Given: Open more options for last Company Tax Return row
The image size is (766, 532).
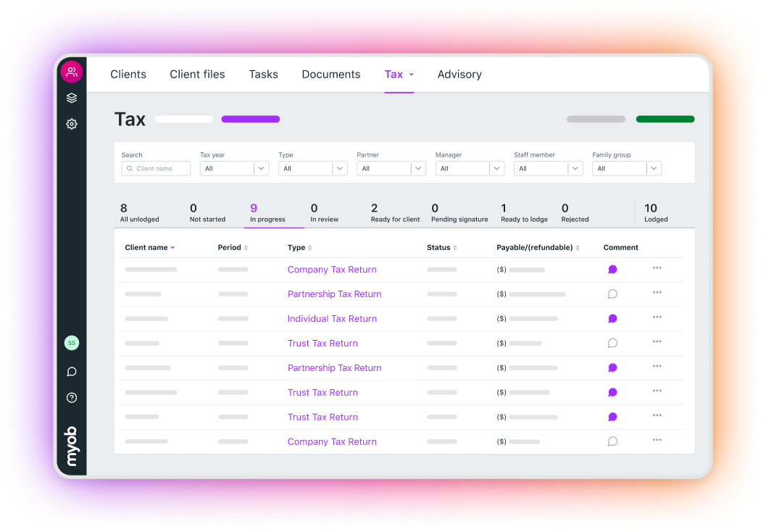Looking at the screenshot, I should click(657, 440).
